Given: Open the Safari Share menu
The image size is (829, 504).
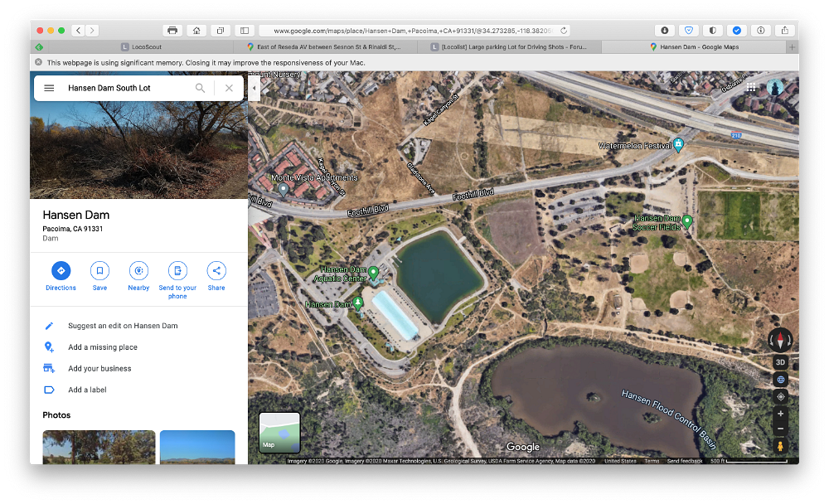Looking at the screenshot, I should 784,31.
